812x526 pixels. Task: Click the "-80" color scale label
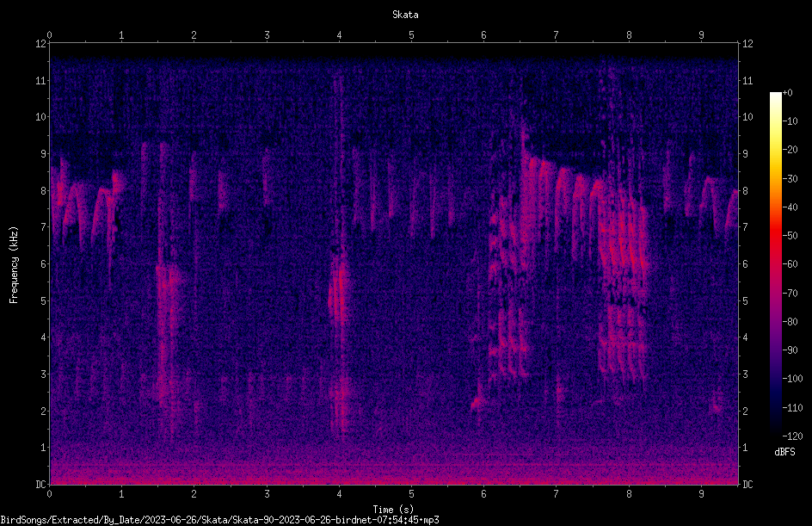coord(790,322)
